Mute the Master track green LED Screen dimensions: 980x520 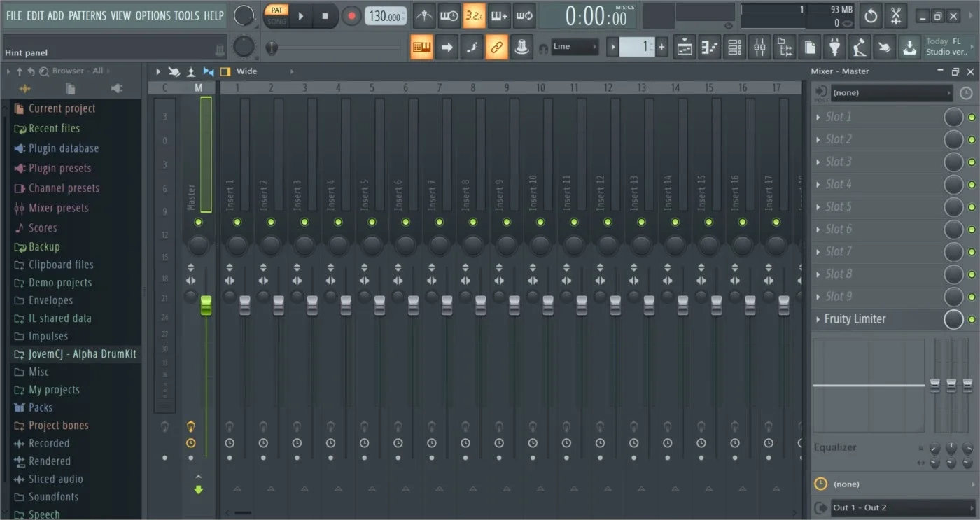(x=198, y=222)
